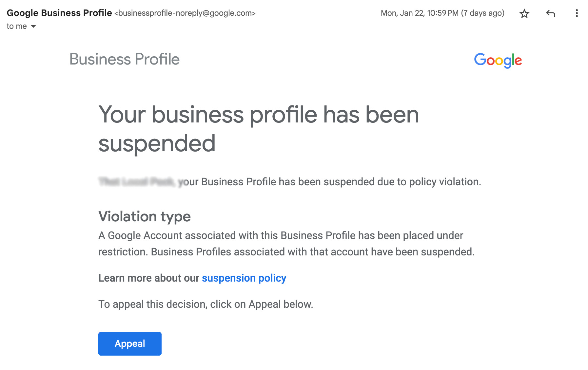Star this email from Google Business Profile
The height and width of the screenshot is (370, 588).
[x=524, y=14]
